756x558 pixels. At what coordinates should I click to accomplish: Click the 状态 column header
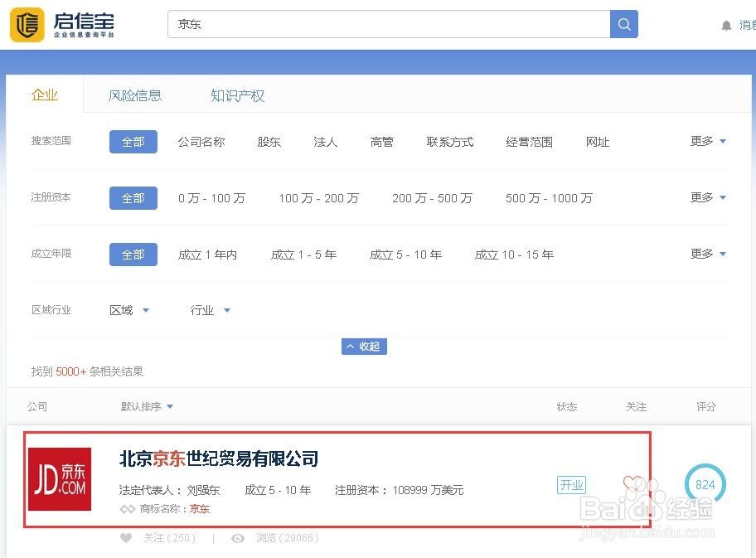(x=567, y=406)
